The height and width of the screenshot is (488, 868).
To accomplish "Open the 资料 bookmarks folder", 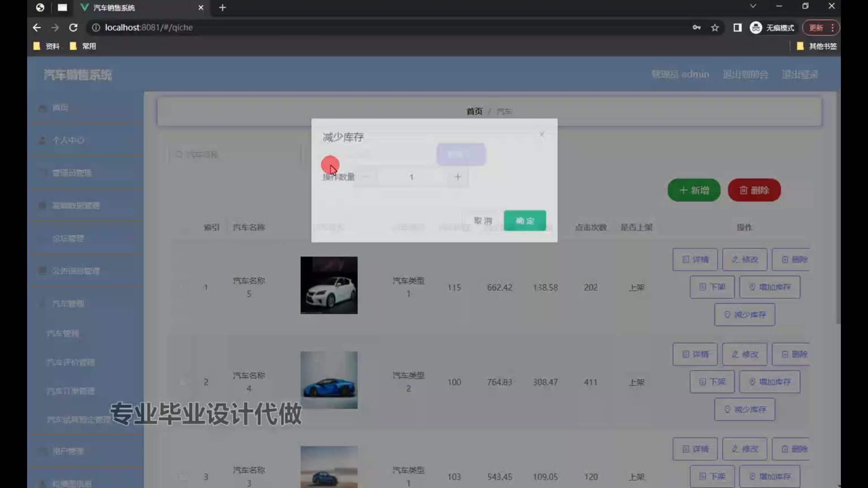I will (47, 46).
